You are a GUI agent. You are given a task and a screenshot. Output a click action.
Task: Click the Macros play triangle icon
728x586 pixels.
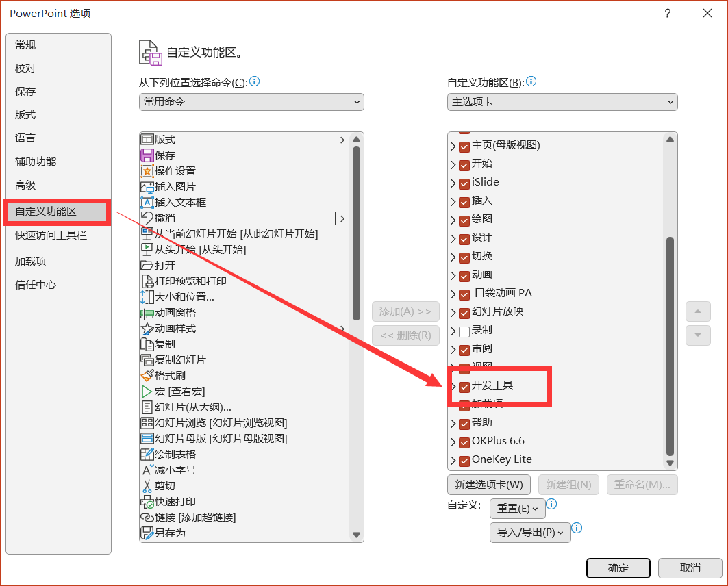click(147, 392)
